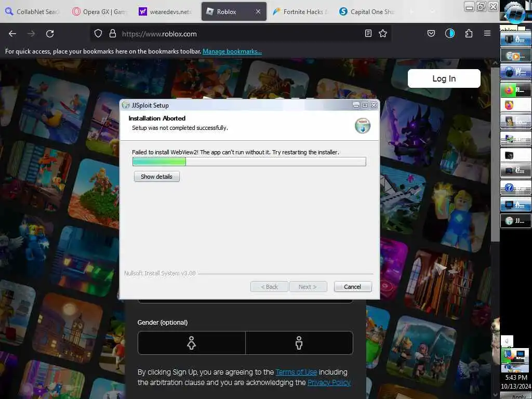Viewport: 532px width, 399px height.
Task: Click Show details in JJSploit Setup
Action: pyautogui.click(x=156, y=177)
